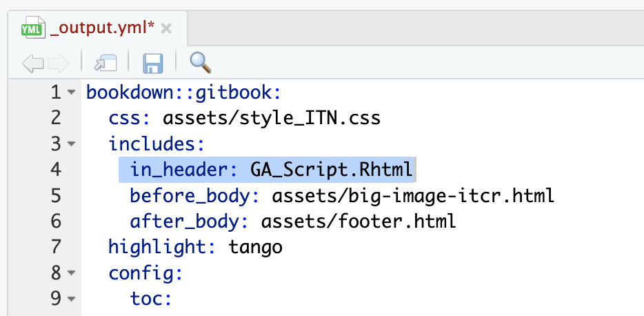Click on assets/footer.html text
The width and height of the screenshot is (644, 316).
click(359, 221)
